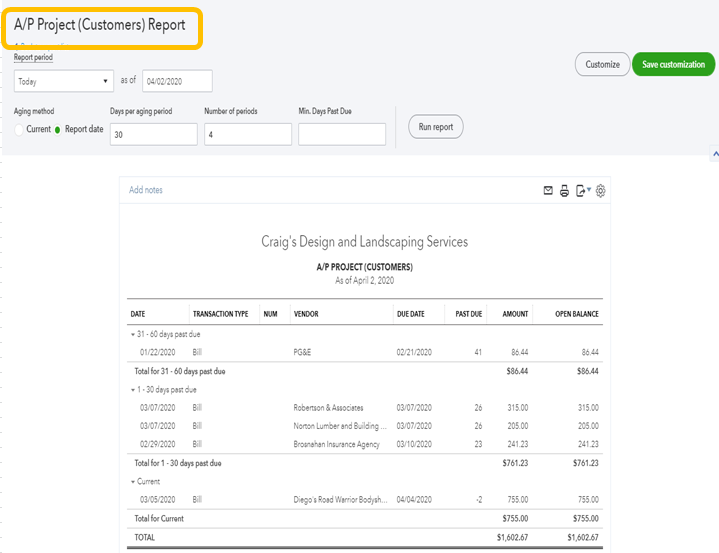Collapse the report options panel chevron
Viewport: 719px width, 553px height.
[x=714, y=155]
